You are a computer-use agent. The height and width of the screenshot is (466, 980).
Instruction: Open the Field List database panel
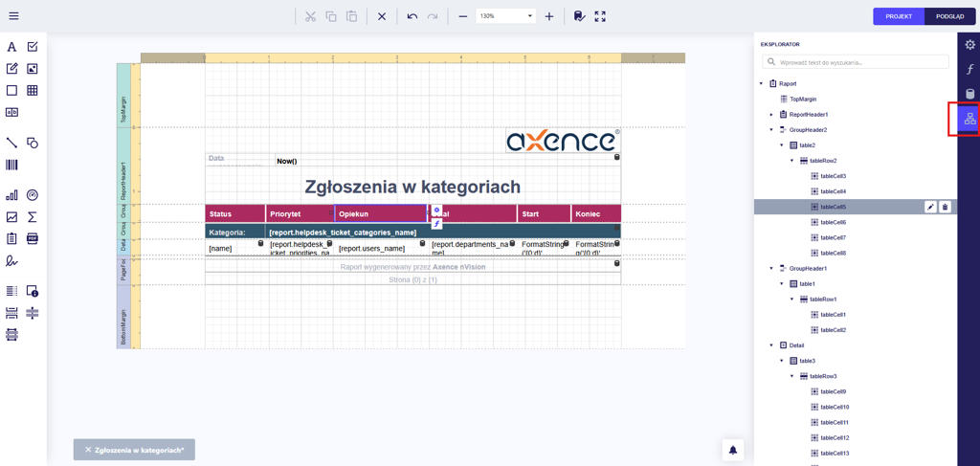tap(969, 94)
